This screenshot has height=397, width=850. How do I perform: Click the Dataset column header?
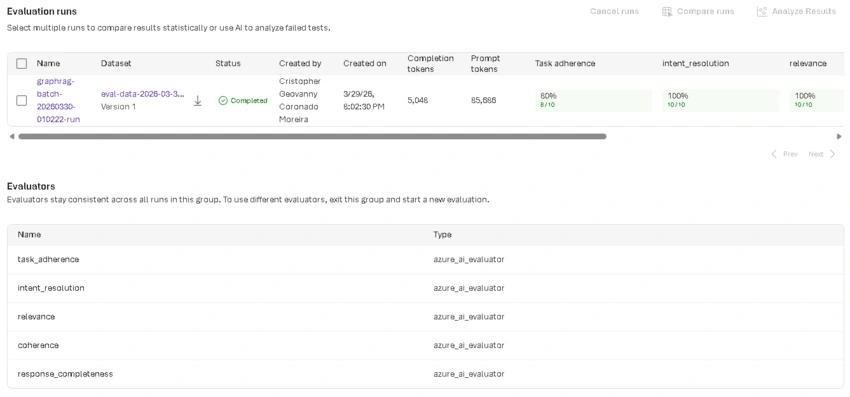116,63
